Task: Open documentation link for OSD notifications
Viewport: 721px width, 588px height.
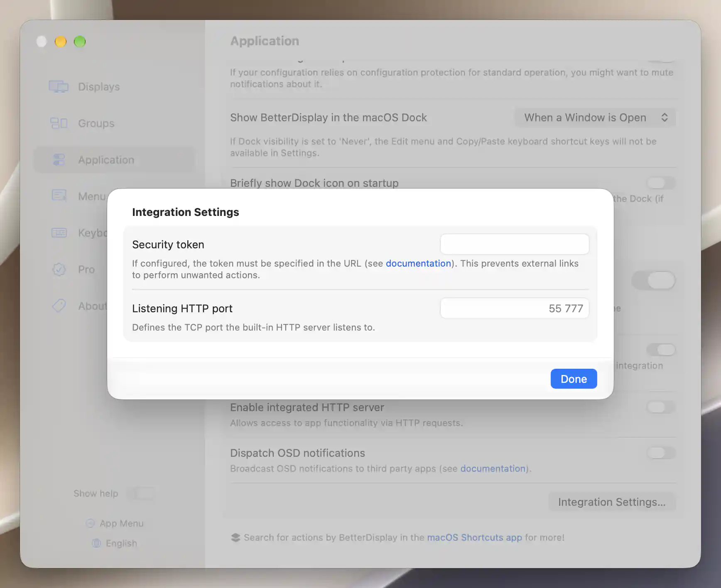Action: coord(493,468)
